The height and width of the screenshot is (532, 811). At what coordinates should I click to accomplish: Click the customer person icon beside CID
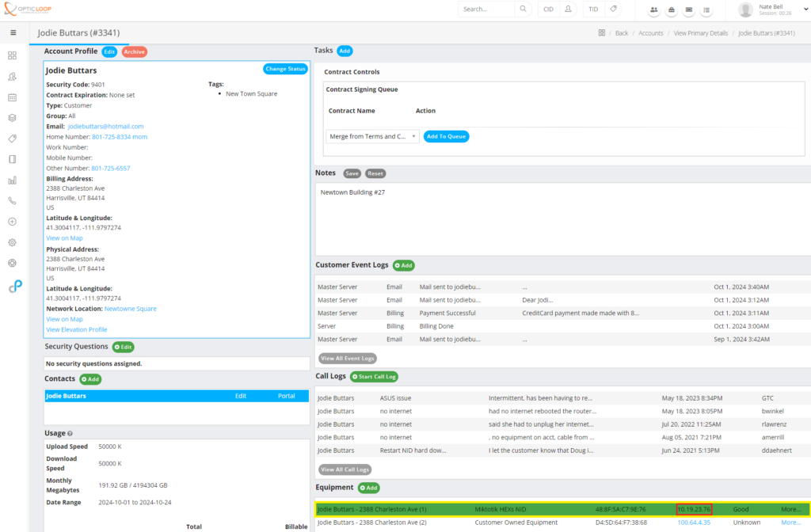pyautogui.click(x=568, y=9)
